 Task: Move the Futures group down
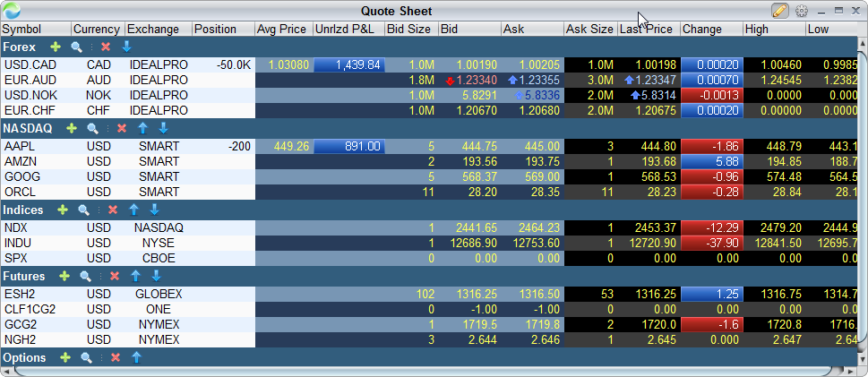coord(156,276)
